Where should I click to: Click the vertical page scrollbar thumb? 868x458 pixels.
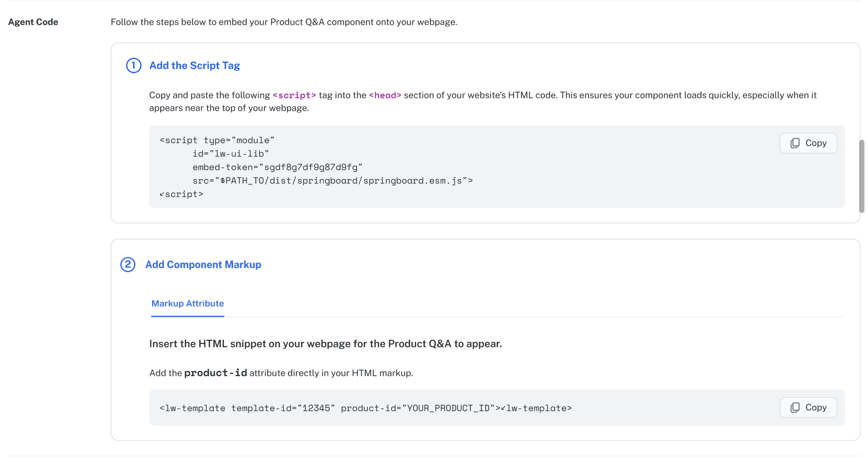point(861,176)
